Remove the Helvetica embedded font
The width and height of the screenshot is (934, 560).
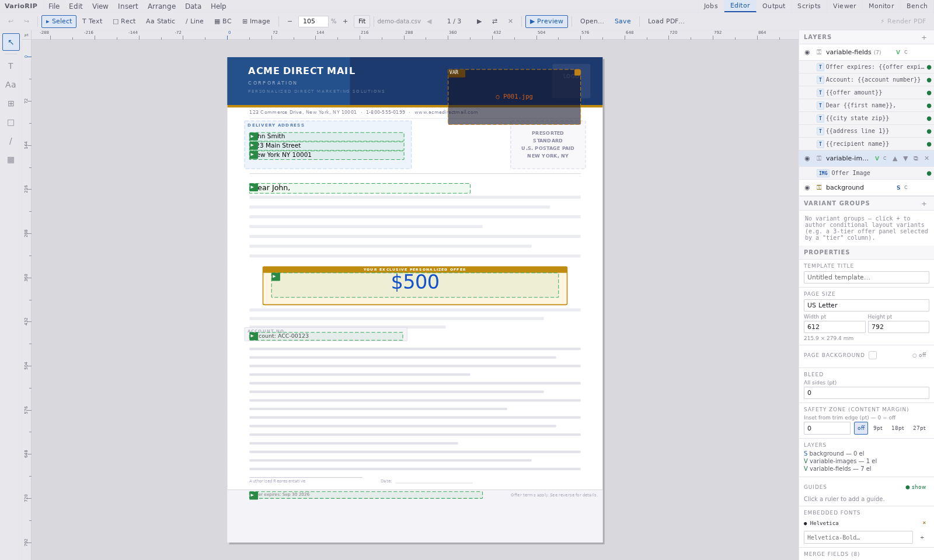pyautogui.click(x=924, y=523)
